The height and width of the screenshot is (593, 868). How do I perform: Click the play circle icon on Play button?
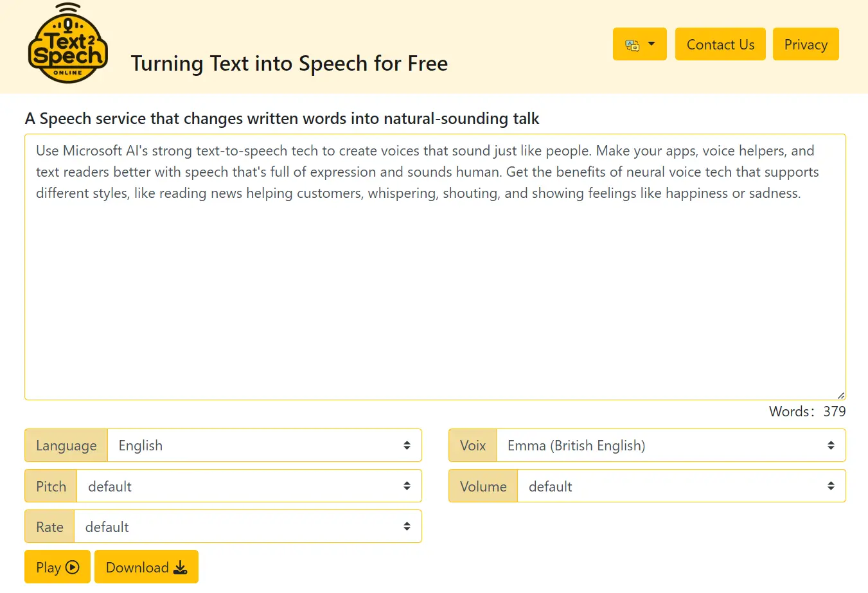tap(73, 567)
